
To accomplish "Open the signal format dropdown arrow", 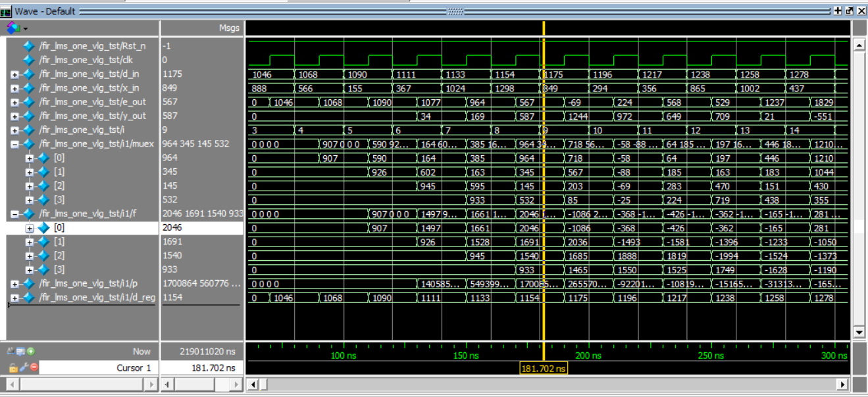I will point(26,29).
